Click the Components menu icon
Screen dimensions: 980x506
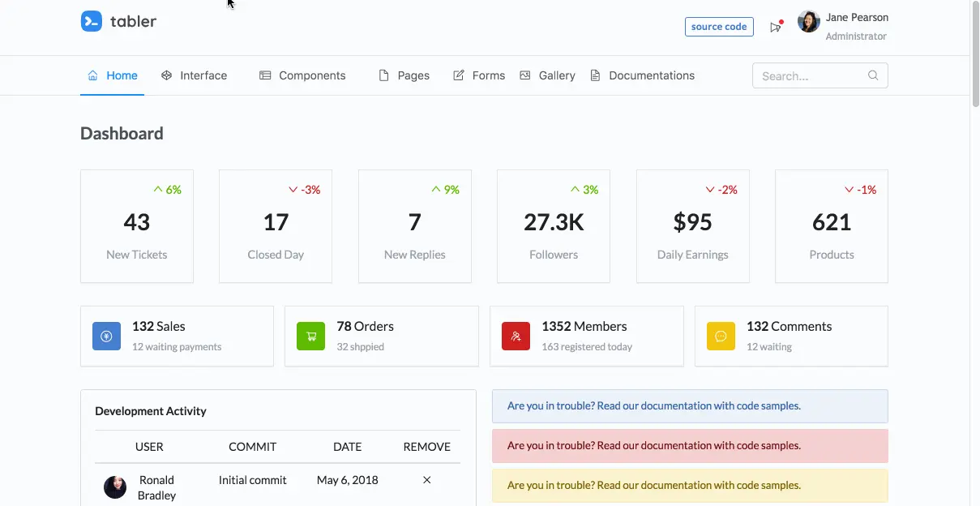point(265,75)
